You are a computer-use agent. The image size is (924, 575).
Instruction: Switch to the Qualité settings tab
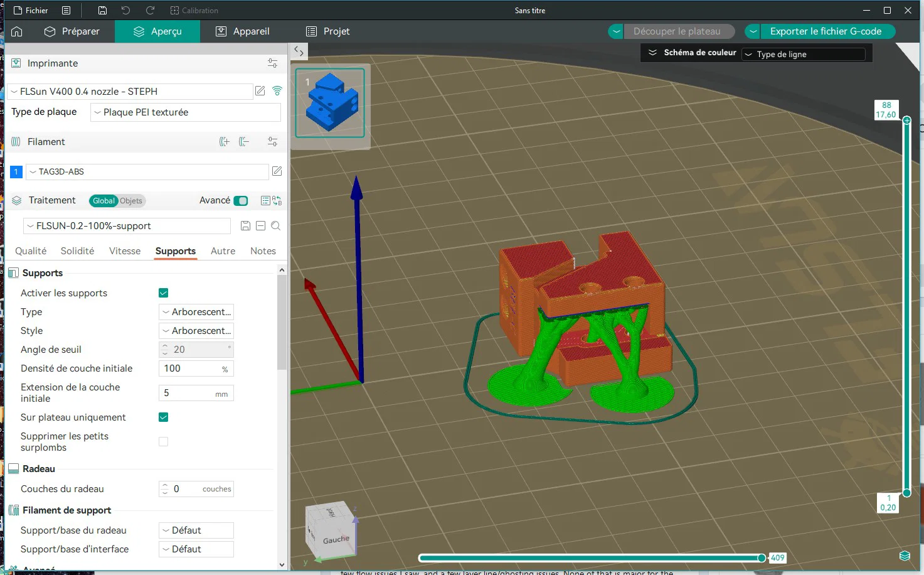click(31, 251)
